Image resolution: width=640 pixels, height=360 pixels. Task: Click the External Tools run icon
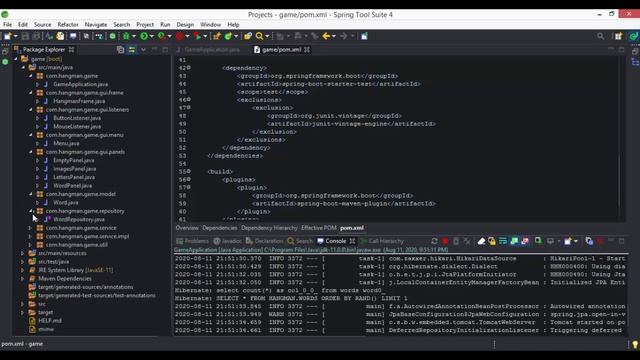(198, 36)
